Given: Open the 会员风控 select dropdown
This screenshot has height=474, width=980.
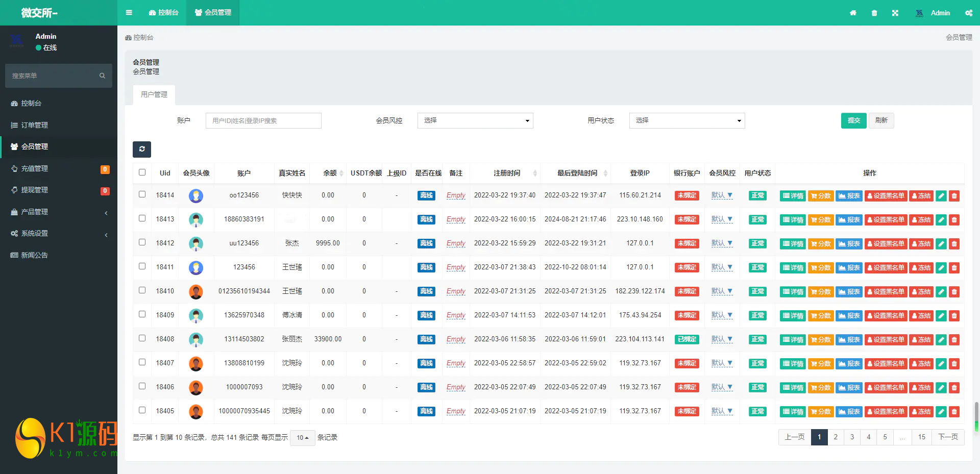Looking at the screenshot, I should point(475,120).
